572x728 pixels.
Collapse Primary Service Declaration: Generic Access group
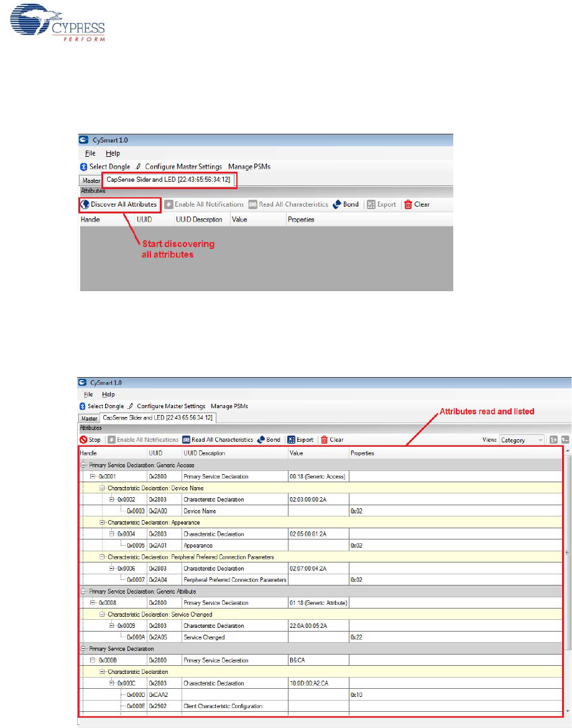[83, 465]
